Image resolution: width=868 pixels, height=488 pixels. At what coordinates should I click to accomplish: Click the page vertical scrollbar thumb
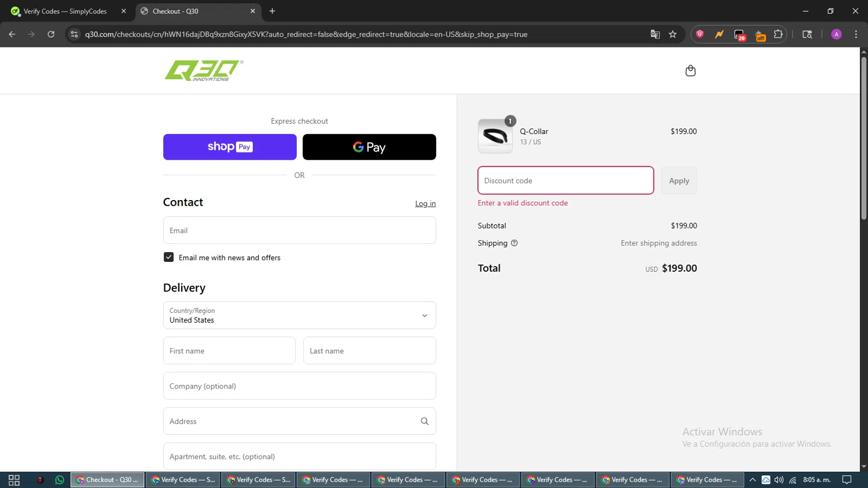[863, 138]
